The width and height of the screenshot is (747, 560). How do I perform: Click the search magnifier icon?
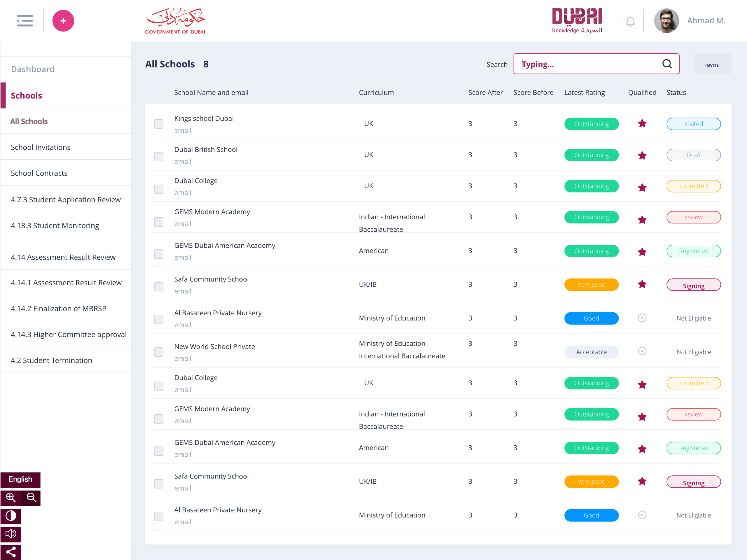[667, 64]
